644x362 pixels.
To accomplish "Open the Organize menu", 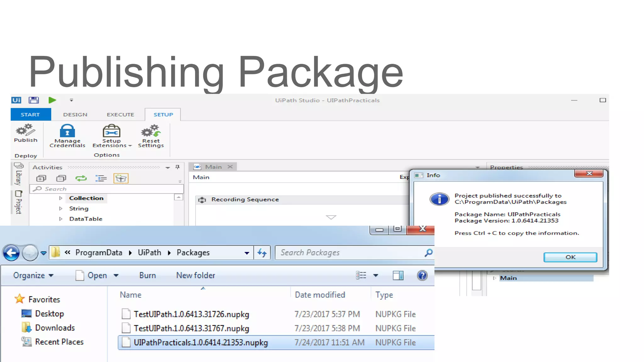I will [x=33, y=276].
